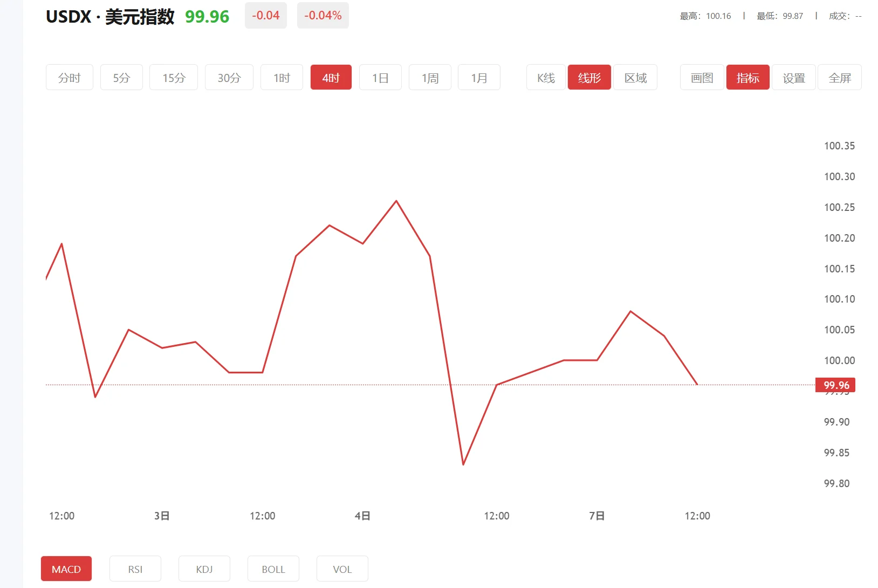878x588 pixels.
Task: Toggle the MACD indicator display
Action: 66,569
